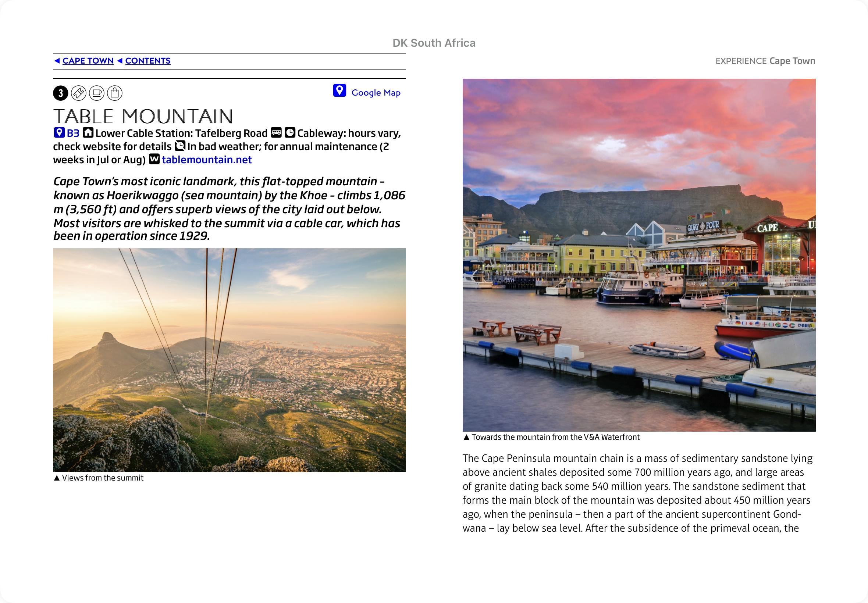
Task: Click the B3 map reference link
Action: coord(73,133)
